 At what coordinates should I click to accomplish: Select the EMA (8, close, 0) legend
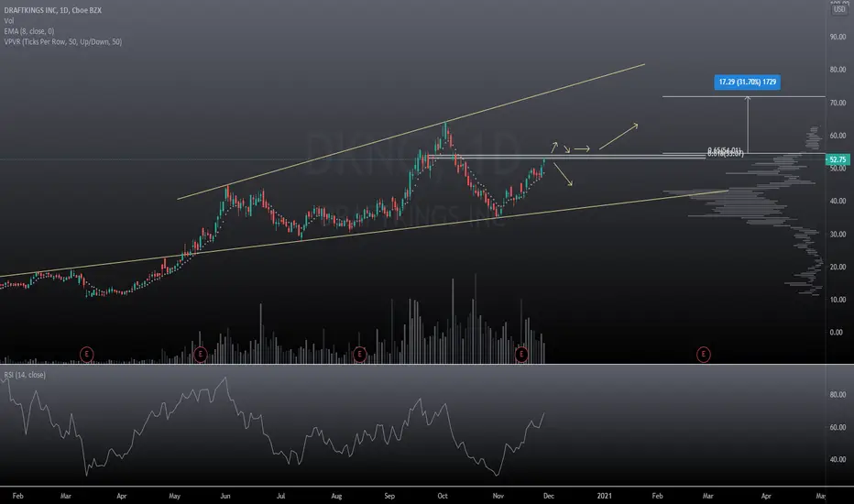click(29, 31)
